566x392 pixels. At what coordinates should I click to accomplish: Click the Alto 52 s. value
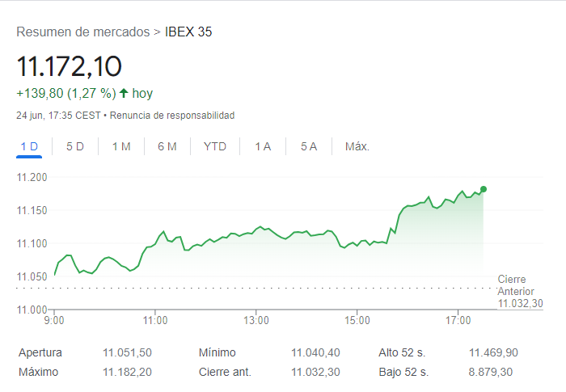[493, 352]
